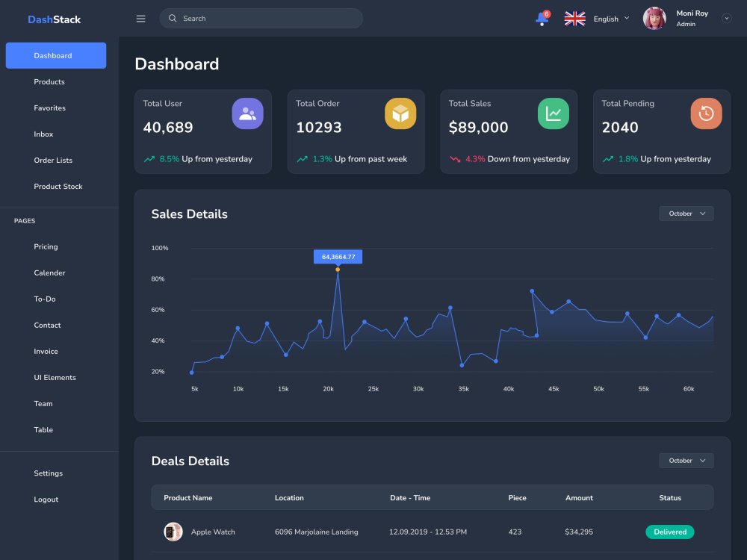Click the Total User people icon
The width and height of the screenshot is (747, 560).
coord(247,113)
